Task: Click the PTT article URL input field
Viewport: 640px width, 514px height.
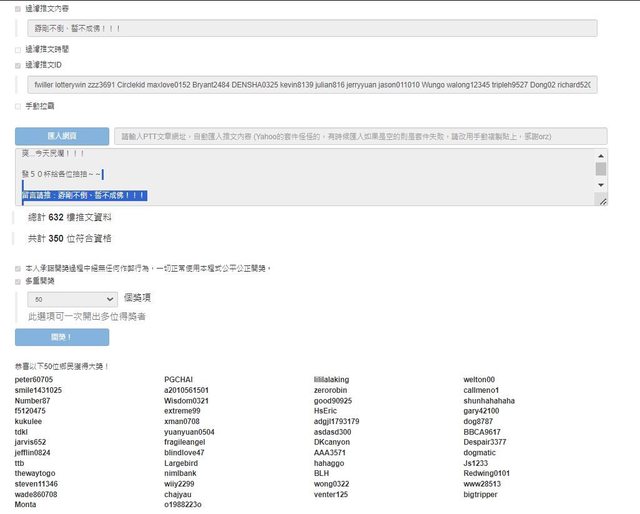Action: [x=358, y=136]
